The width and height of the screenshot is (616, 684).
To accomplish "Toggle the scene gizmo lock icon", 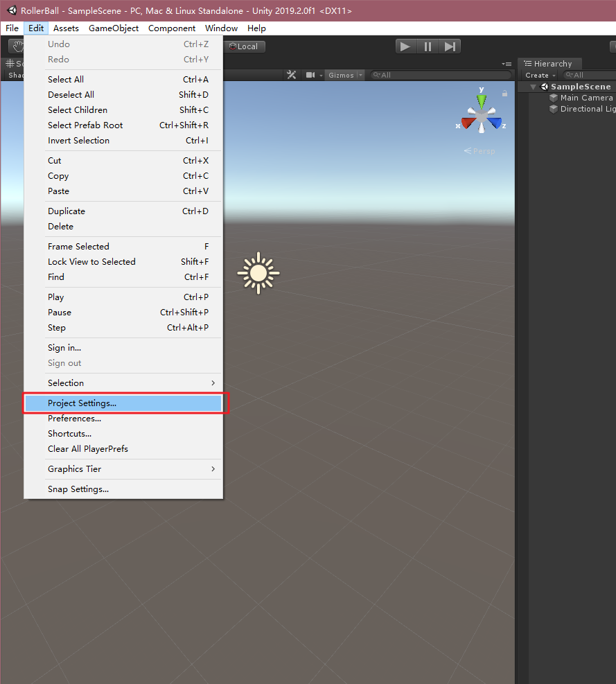I will [504, 94].
